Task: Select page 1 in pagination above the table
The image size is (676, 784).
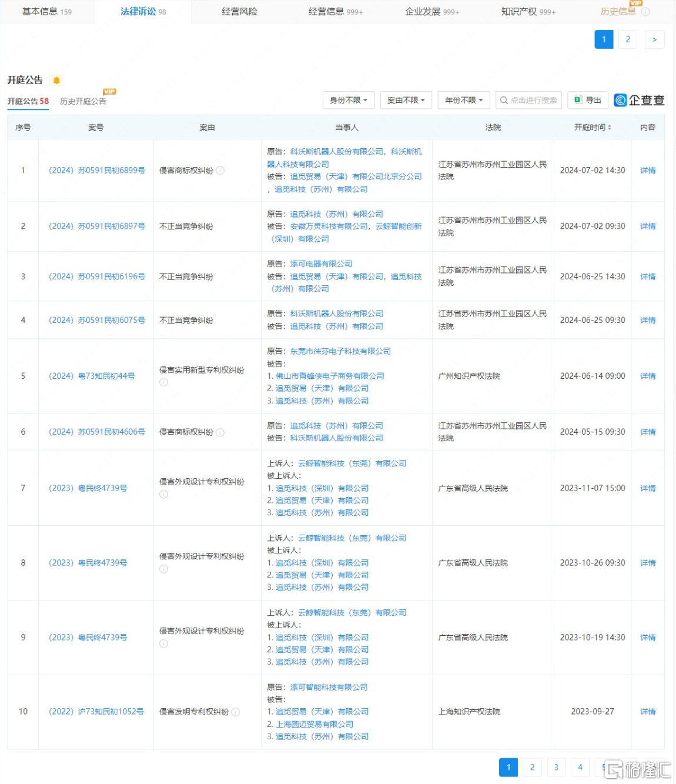Action: (604, 39)
